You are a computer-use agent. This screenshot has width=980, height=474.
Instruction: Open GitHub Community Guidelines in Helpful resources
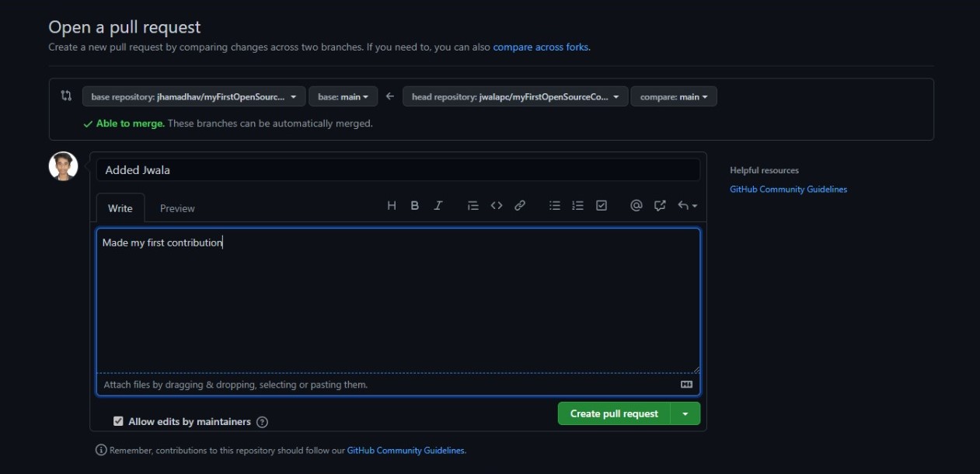tap(788, 189)
